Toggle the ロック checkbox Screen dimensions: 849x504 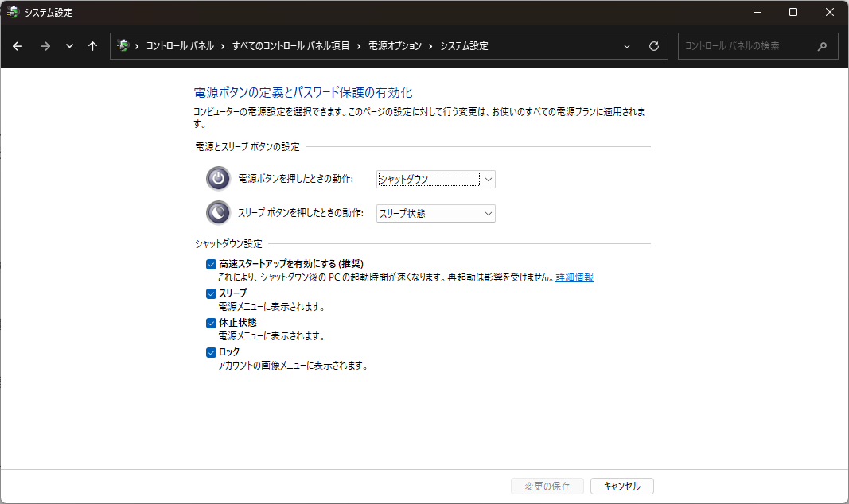211,352
